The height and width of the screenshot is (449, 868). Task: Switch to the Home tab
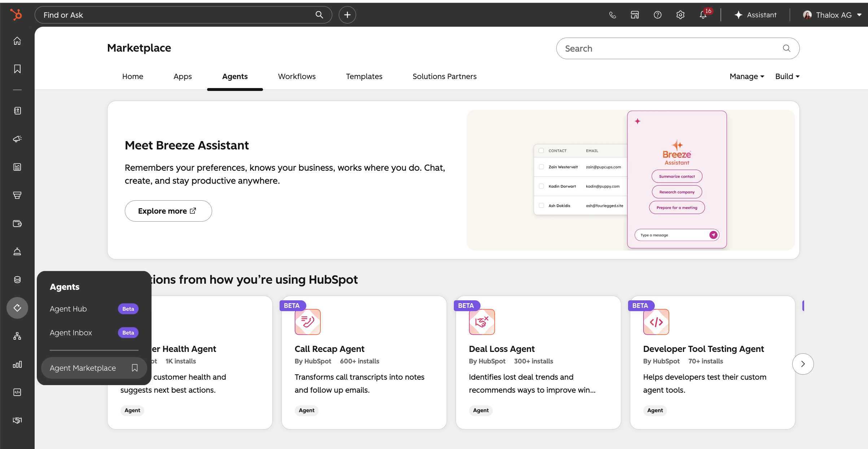click(x=133, y=77)
